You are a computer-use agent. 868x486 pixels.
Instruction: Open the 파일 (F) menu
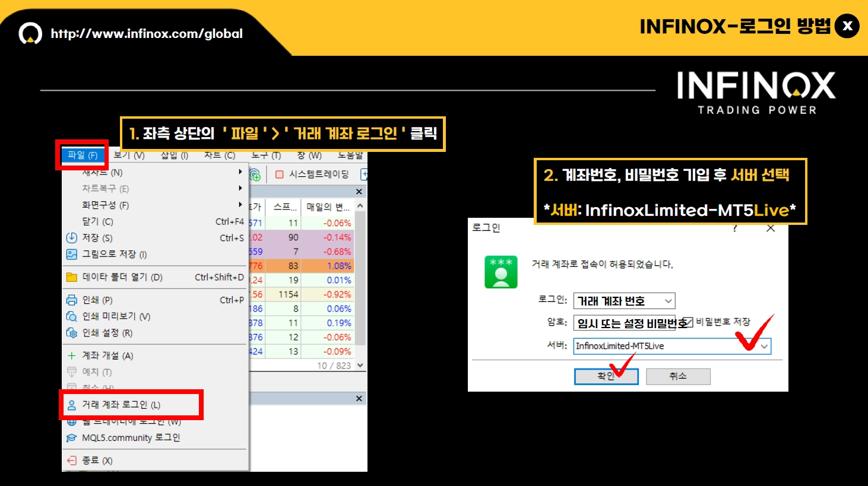point(83,155)
